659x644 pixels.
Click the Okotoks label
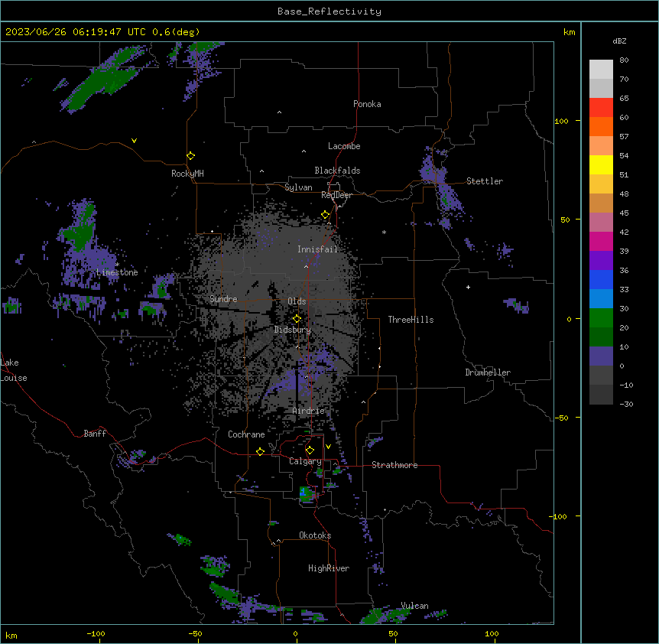click(x=315, y=535)
